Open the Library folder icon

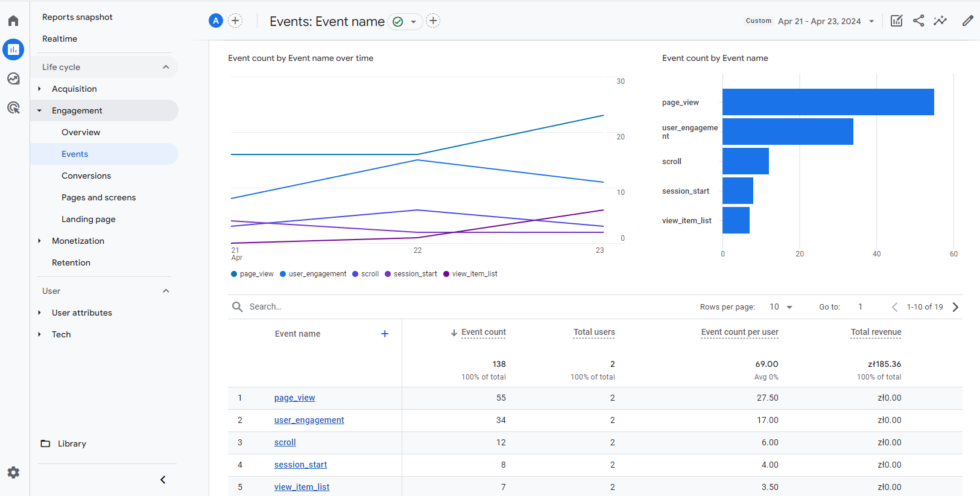45,444
